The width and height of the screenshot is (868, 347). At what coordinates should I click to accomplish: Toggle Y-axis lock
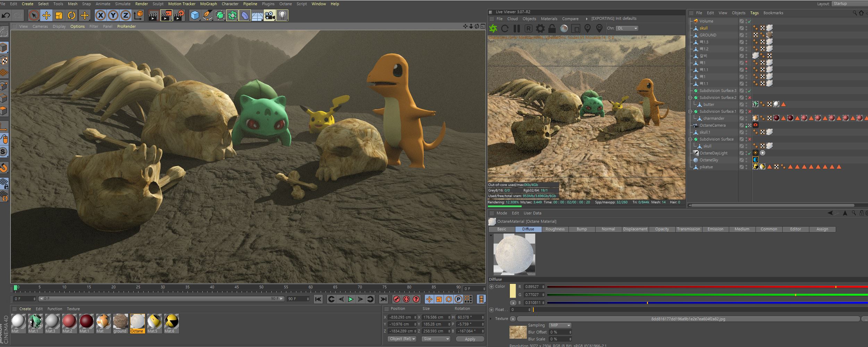point(113,15)
